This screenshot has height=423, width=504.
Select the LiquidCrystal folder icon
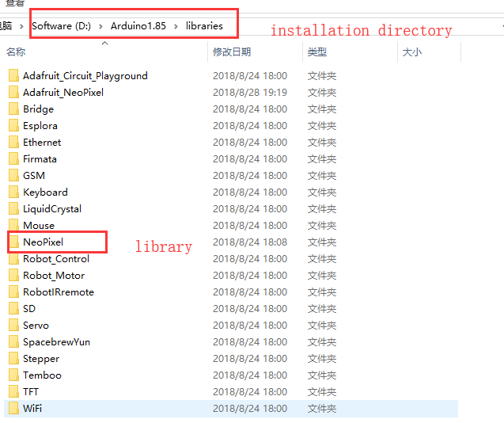13,209
